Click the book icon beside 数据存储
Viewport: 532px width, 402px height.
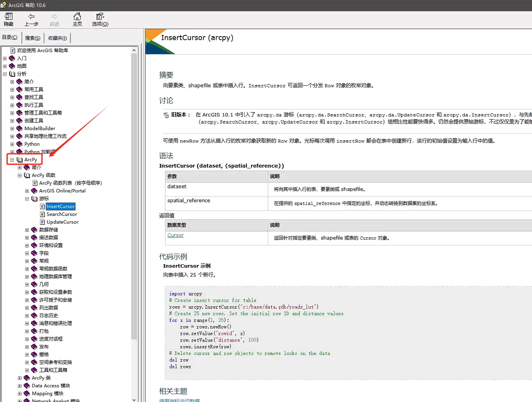click(34, 230)
